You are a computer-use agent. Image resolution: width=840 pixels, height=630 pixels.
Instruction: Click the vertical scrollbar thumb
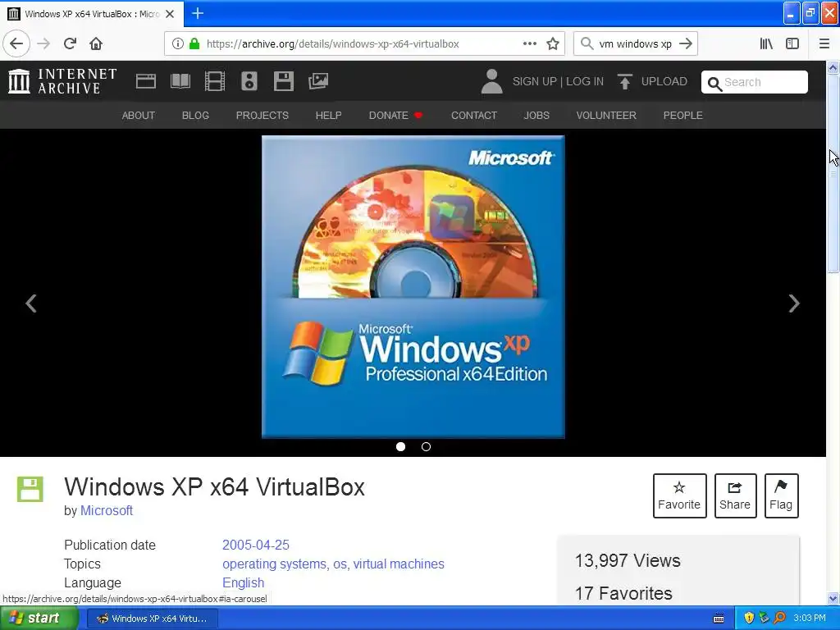tap(833, 174)
